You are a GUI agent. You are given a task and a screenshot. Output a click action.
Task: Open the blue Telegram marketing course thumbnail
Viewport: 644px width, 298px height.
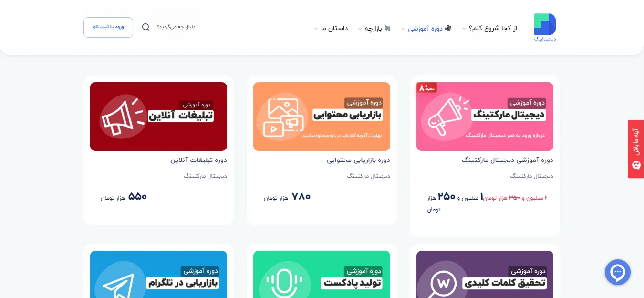tap(158, 275)
